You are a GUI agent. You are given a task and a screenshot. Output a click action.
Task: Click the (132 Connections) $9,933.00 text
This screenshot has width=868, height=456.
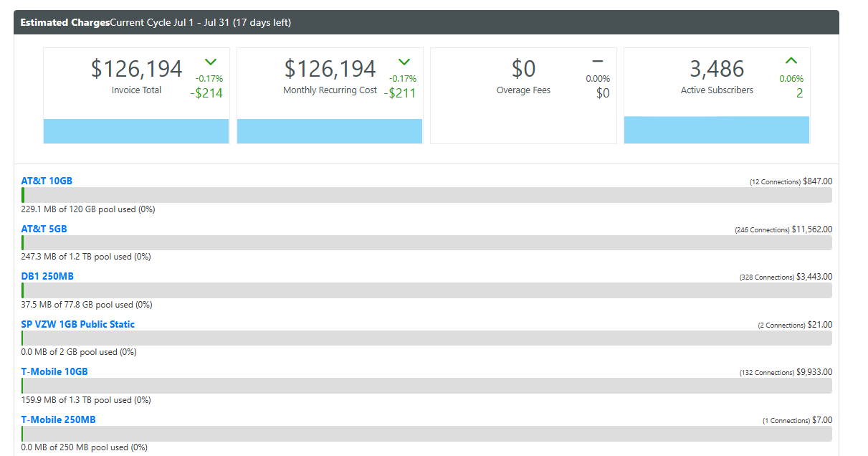pyautogui.click(x=786, y=372)
